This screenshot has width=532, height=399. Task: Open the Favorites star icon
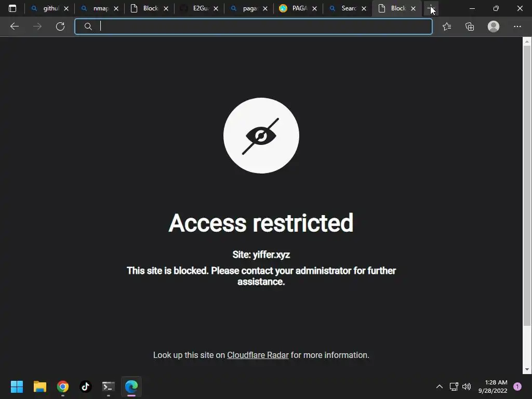pyautogui.click(x=447, y=26)
